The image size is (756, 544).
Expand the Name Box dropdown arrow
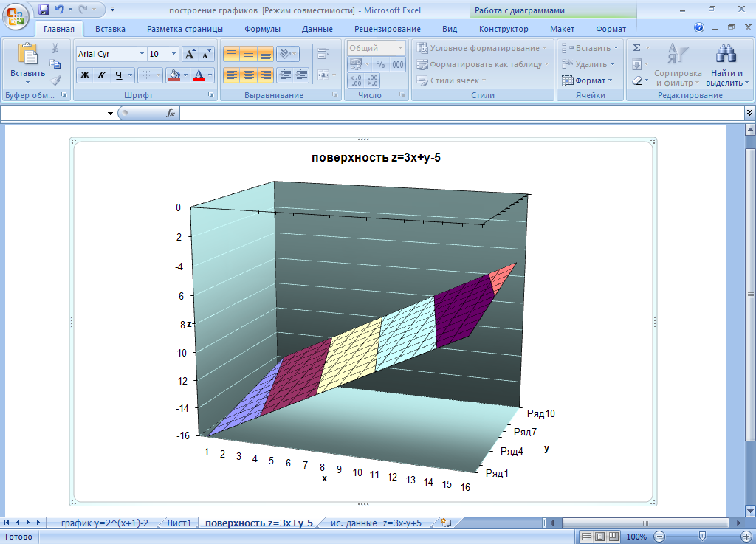coord(110,113)
